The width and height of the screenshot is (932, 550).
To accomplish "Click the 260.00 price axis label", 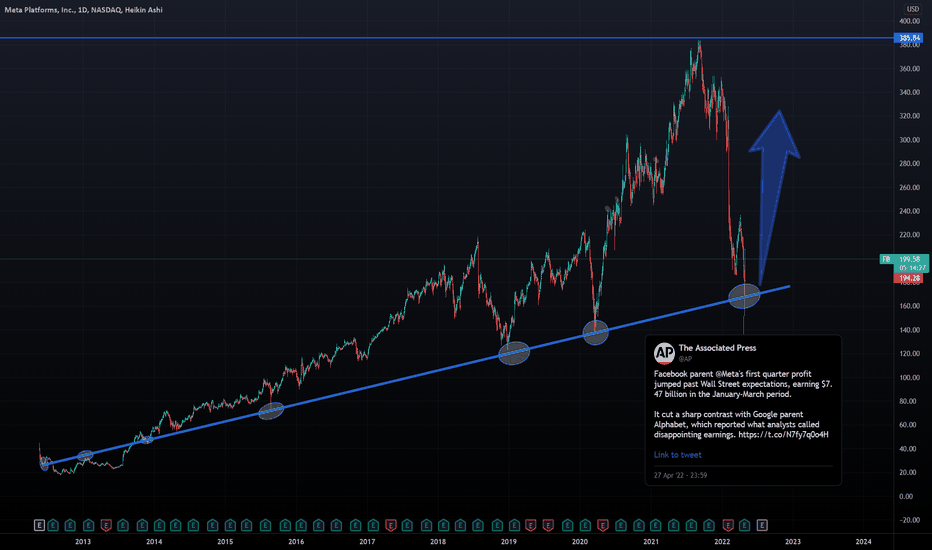I will (x=909, y=188).
